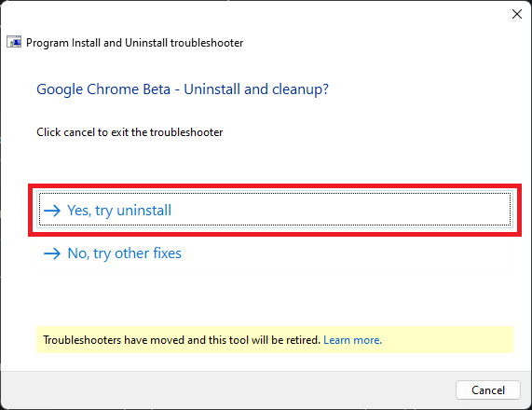Click the troubleshooter icon in the title area
This screenshot has width=532, height=410.
point(14,42)
